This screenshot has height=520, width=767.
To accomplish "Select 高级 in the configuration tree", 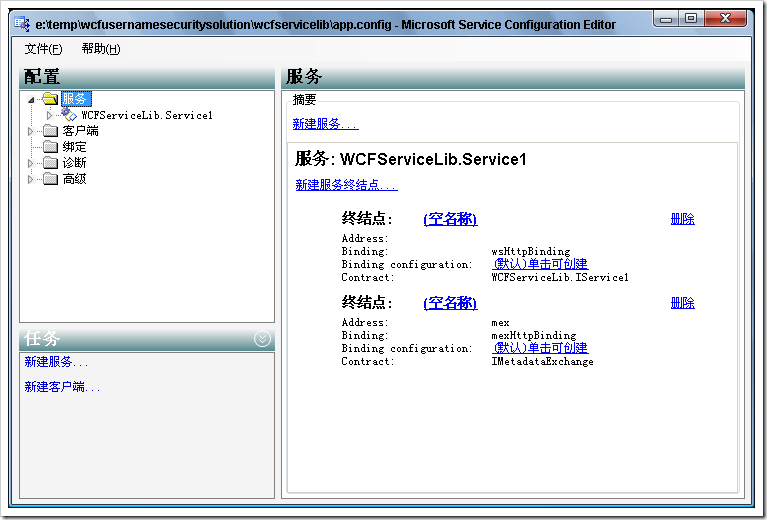I will tap(74, 179).
